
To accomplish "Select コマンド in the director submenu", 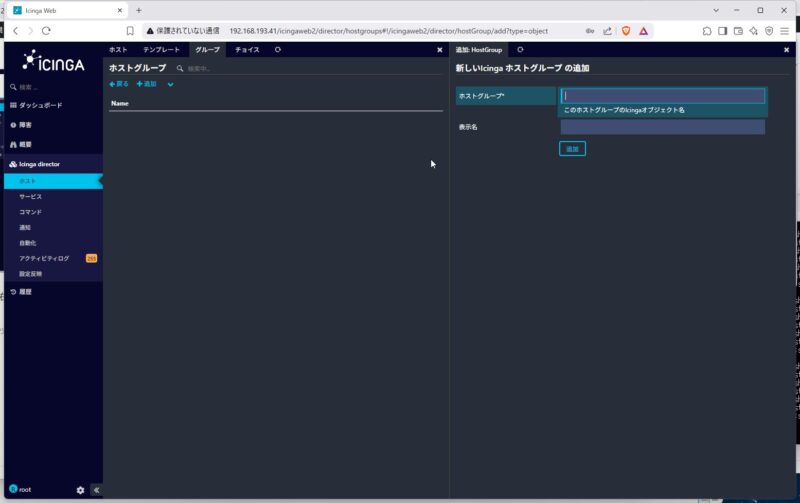I will 31,212.
